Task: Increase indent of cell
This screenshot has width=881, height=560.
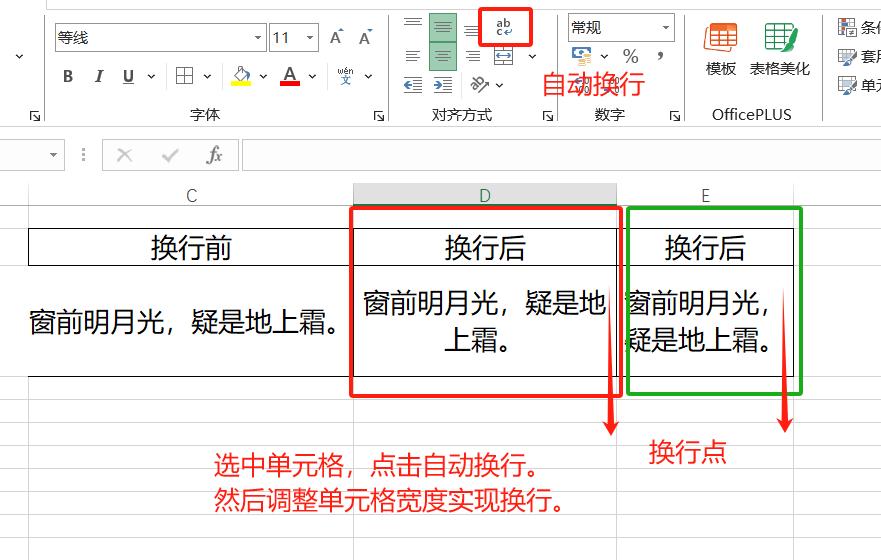Action: (x=443, y=85)
